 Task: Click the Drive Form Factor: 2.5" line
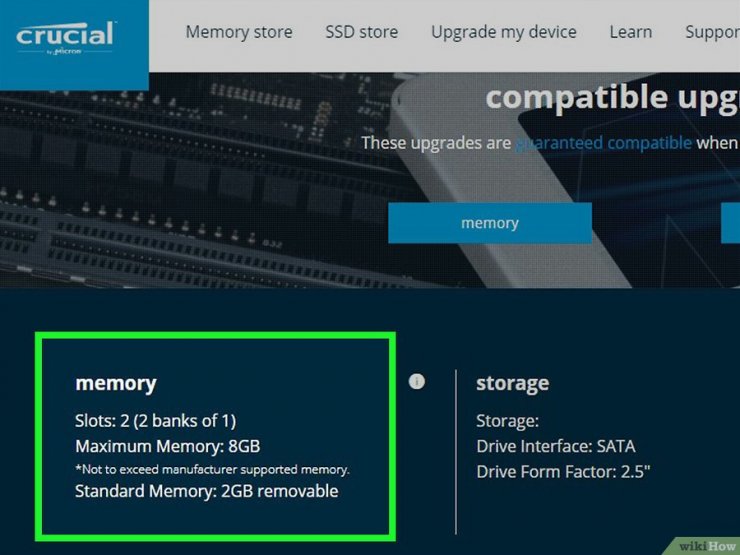(x=563, y=471)
